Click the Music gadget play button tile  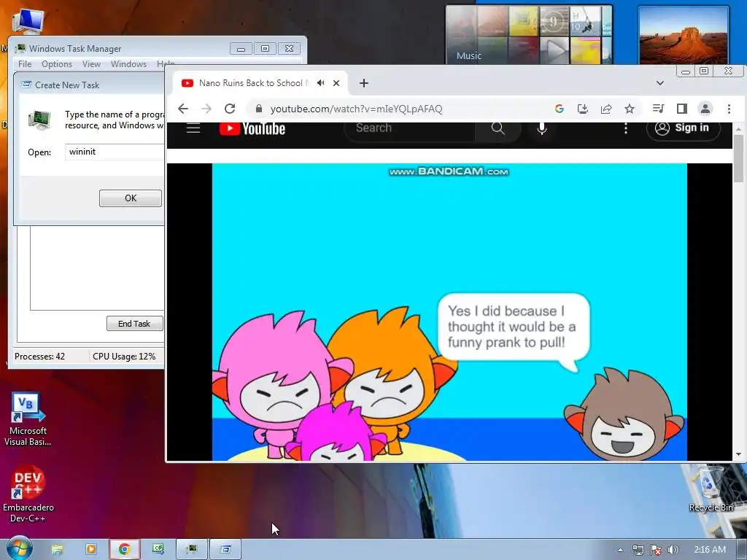554,50
